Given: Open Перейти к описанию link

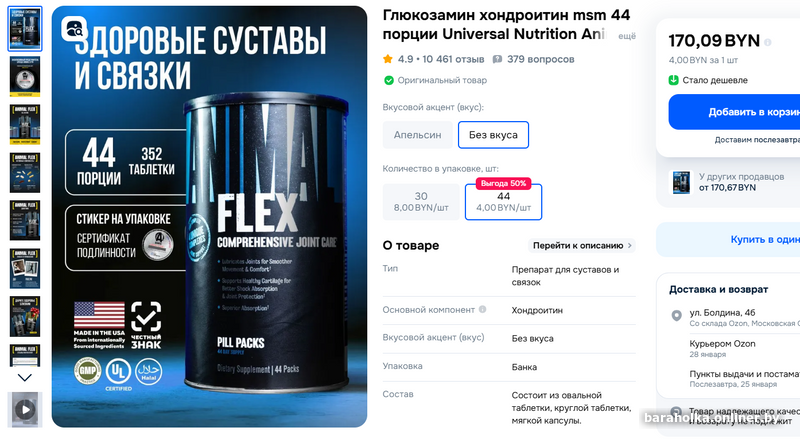Looking at the screenshot, I should (x=582, y=246).
